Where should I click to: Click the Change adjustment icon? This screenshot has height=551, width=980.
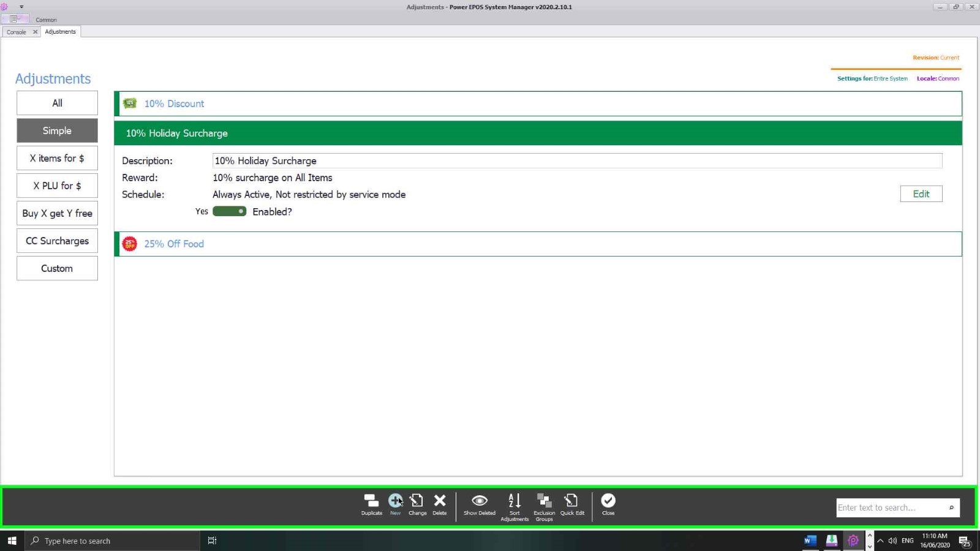click(x=417, y=501)
